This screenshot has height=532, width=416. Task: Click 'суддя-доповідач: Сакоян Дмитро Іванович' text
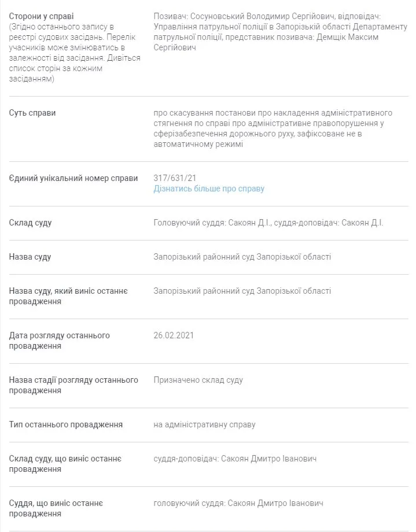pos(235,459)
